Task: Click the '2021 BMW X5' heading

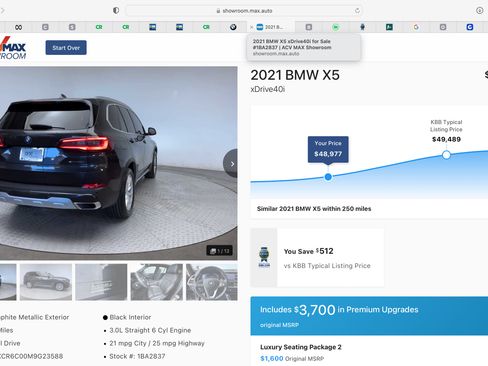Action: [x=295, y=75]
